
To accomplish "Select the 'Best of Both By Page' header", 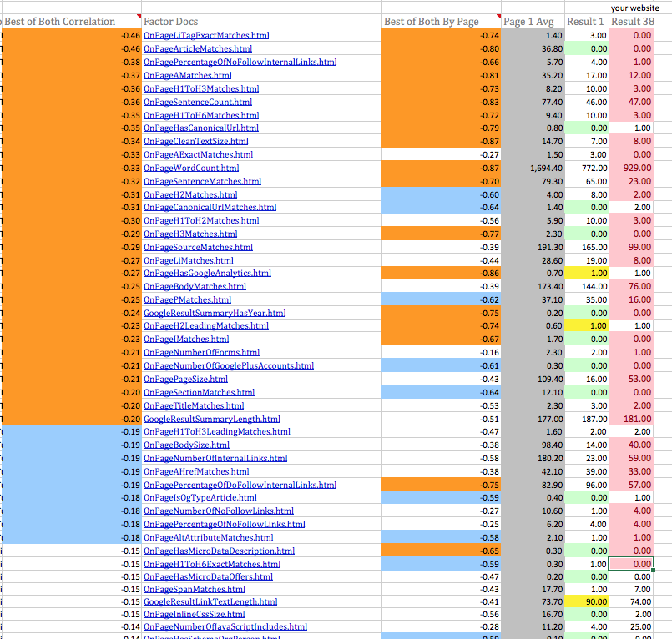I will 442,22.
